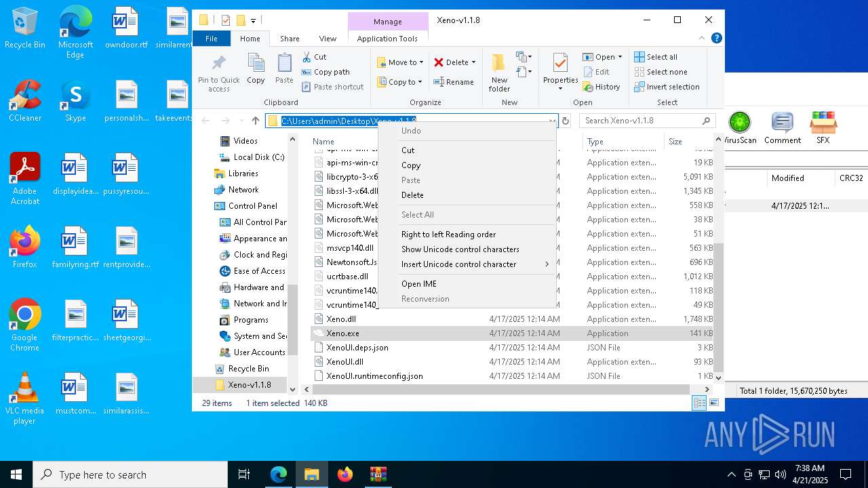Click the ribbon Cut scissors icon

pyautogui.click(x=307, y=57)
